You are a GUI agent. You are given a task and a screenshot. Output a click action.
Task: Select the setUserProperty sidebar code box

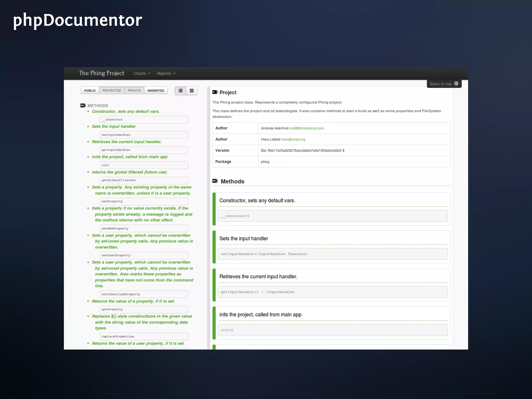(x=144, y=255)
